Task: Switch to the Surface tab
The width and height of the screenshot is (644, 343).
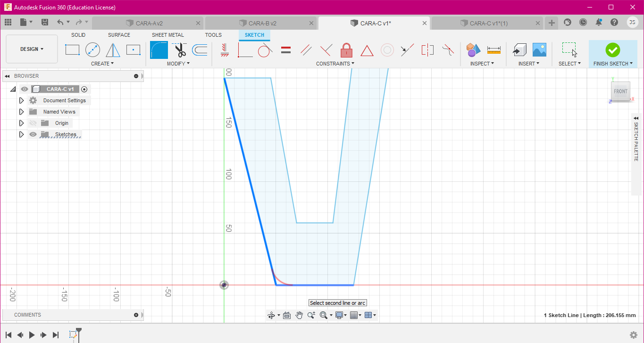Action: (x=119, y=35)
